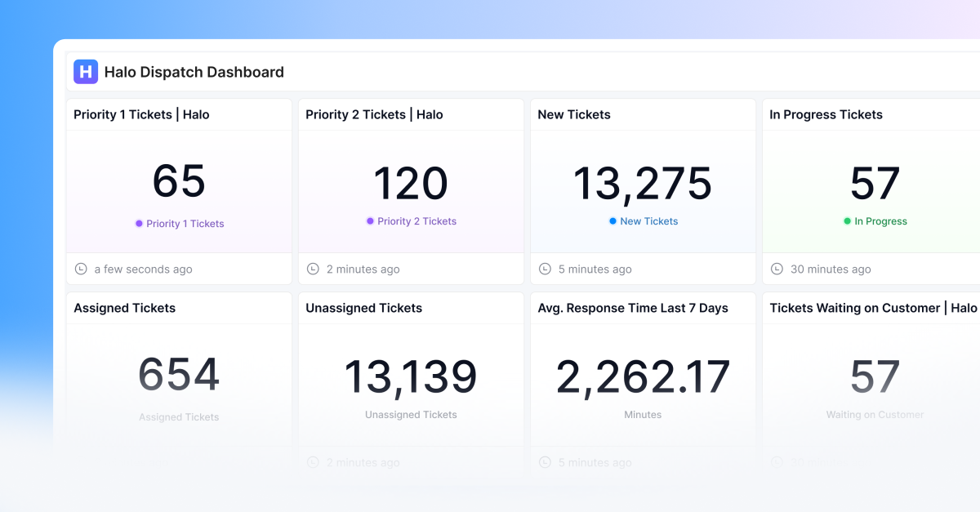Click the value 120 in Priority 2 widget
This screenshot has height=512, width=980.
(x=411, y=183)
